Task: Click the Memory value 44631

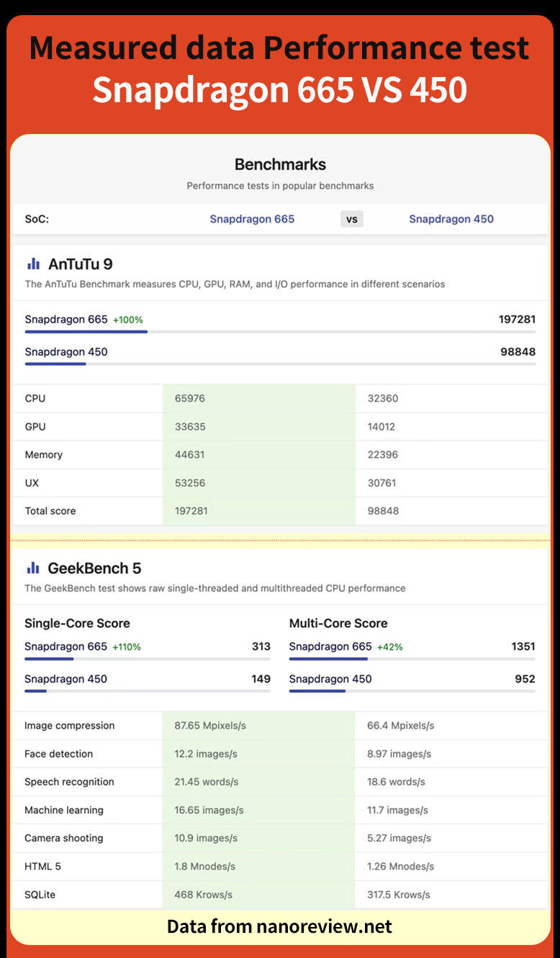Action: [190, 455]
